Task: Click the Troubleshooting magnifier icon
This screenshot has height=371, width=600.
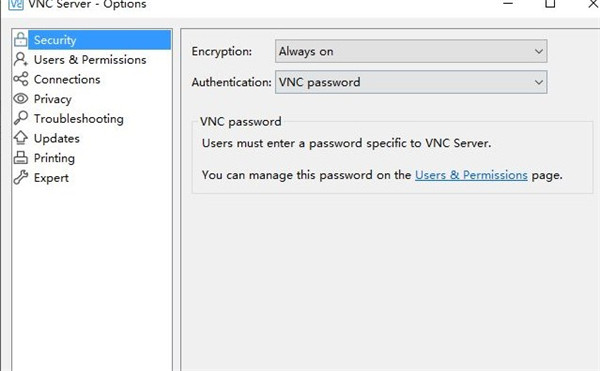Action: [21, 118]
